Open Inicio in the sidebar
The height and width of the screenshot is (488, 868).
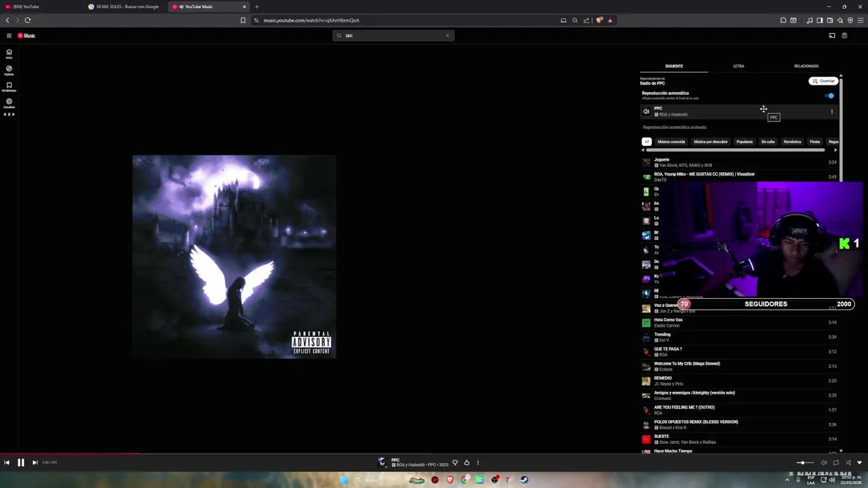click(9, 54)
